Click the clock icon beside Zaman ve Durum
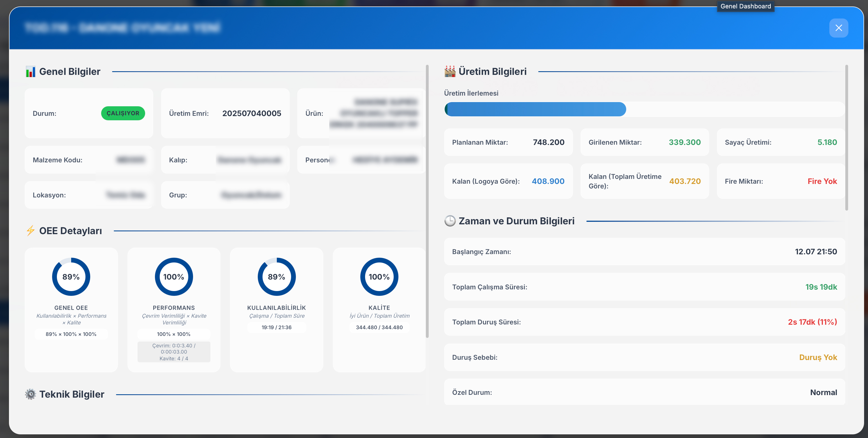This screenshot has height=438, width=868. [450, 221]
